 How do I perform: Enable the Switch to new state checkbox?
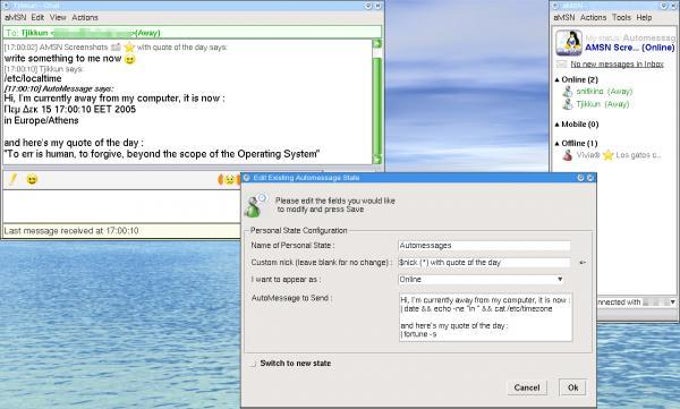tap(253, 363)
